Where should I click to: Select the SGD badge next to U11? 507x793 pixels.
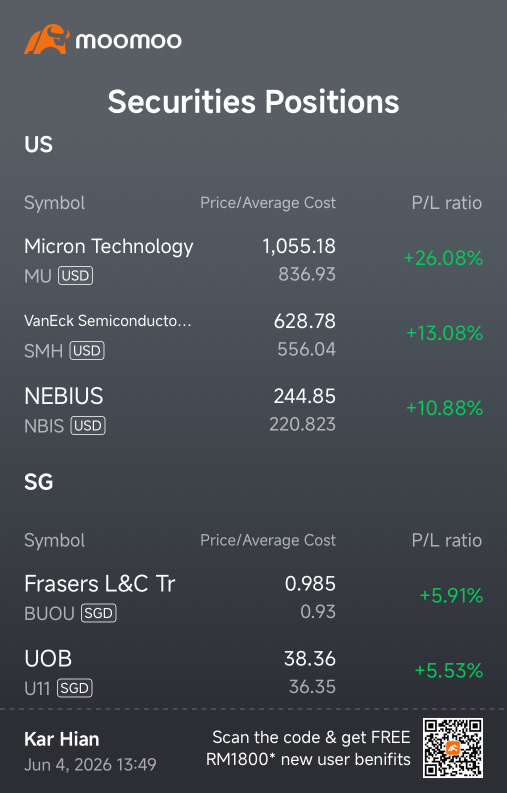74,688
